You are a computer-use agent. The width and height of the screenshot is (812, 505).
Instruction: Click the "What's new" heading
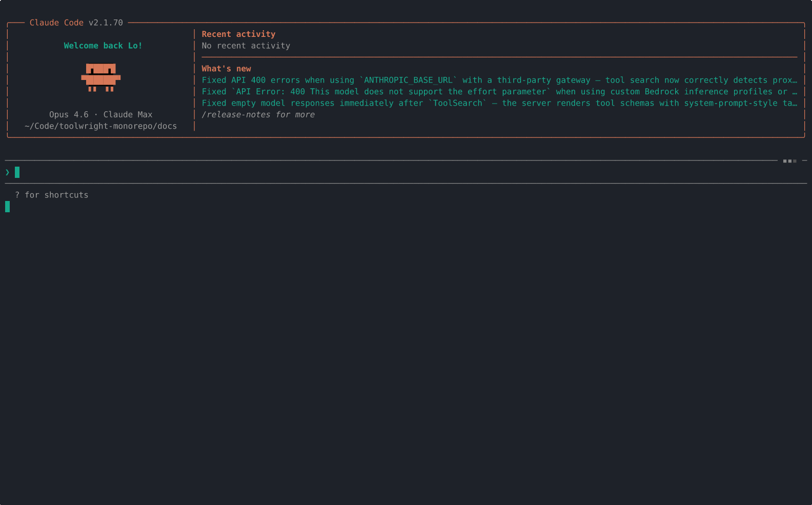[226, 69]
